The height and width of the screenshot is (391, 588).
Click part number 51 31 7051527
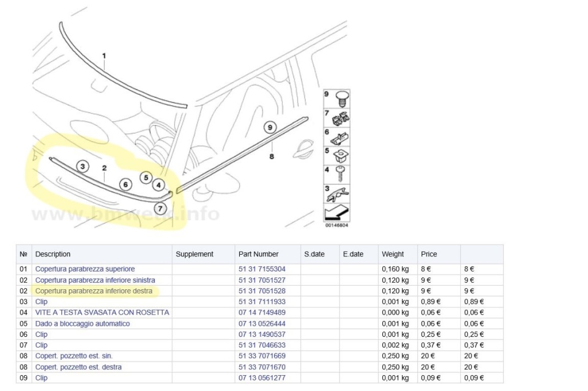click(x=262, y=280)
